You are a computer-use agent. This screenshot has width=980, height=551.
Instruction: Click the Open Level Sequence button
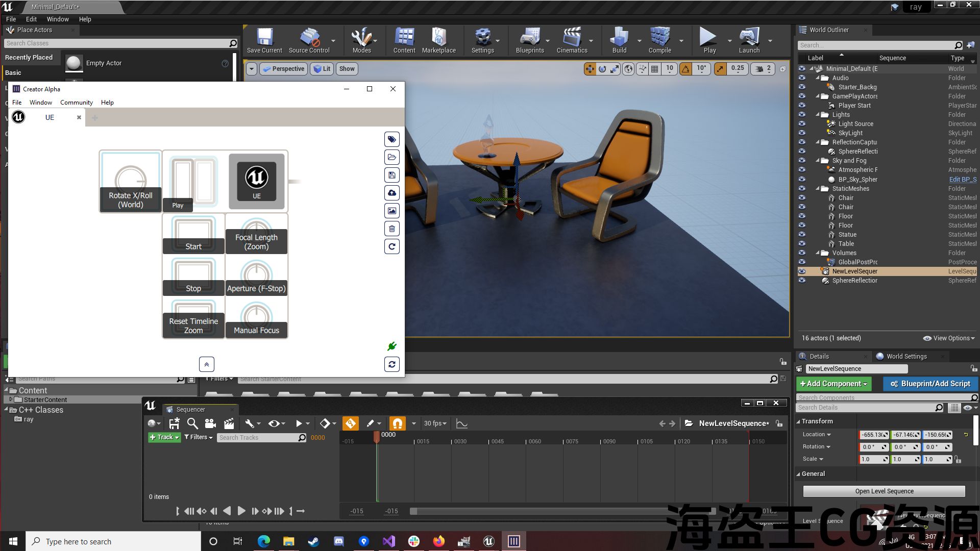point(884,491)
